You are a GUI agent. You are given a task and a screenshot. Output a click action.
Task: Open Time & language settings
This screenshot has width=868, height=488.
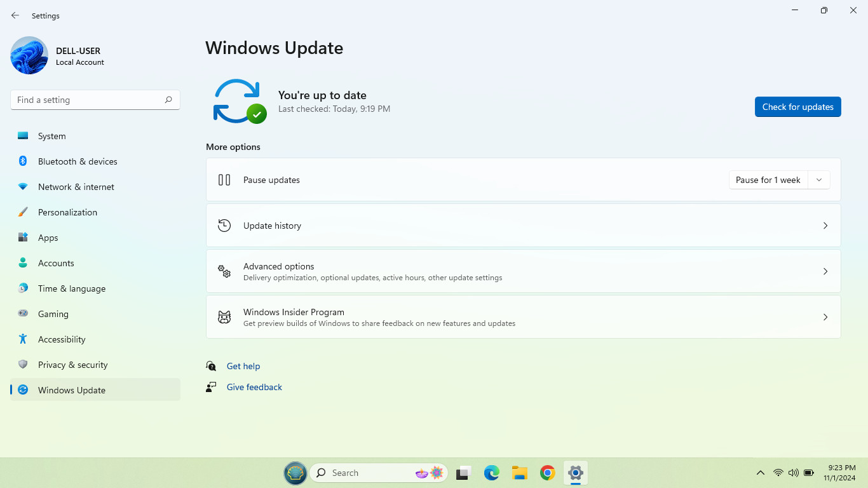point(95,288)
